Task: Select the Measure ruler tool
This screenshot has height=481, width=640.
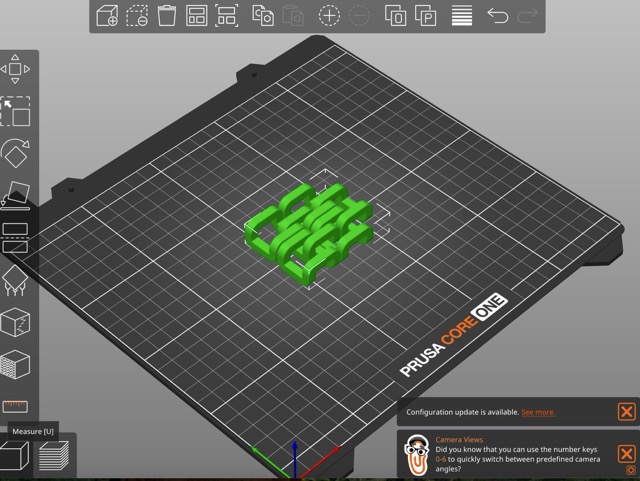Action: coord(15,406)
